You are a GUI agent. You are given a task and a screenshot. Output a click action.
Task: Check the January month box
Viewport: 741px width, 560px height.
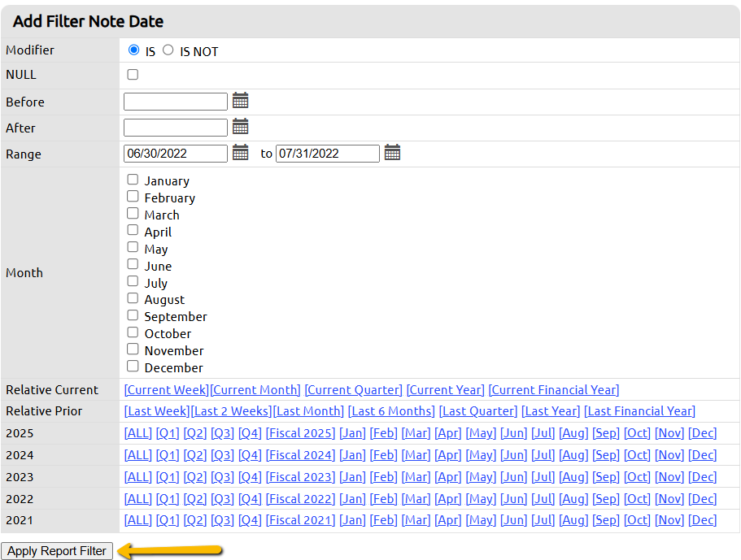coord(133,180)
